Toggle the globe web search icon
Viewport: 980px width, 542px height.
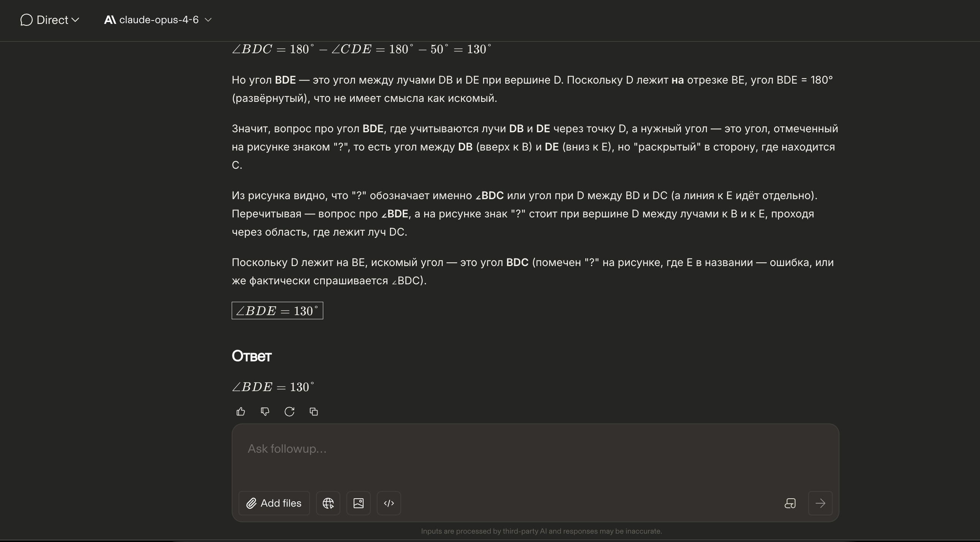tap(328, 503)
